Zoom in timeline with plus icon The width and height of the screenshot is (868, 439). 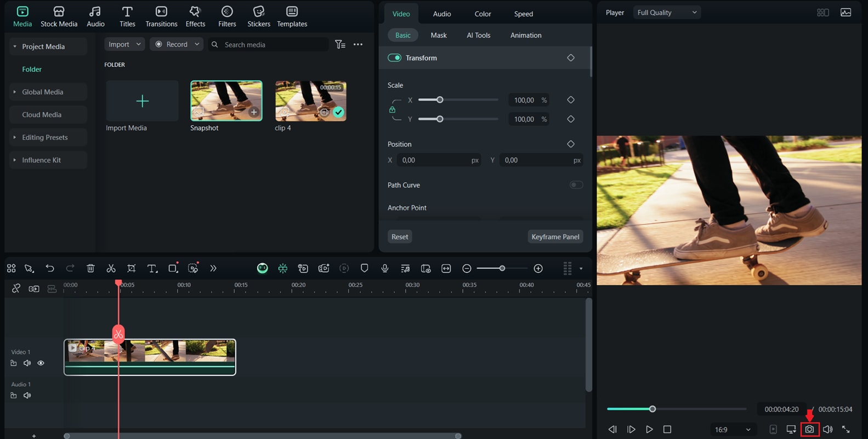tap(538, 268)
